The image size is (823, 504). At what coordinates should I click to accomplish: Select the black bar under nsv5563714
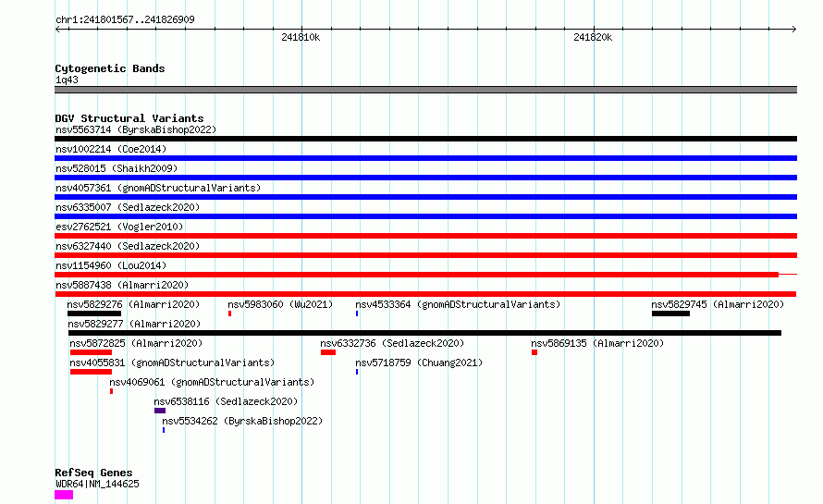(425, 139)
